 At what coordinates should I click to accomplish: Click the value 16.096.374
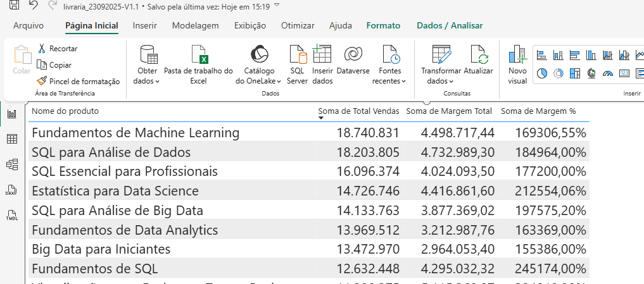click(x=368, y=171)
